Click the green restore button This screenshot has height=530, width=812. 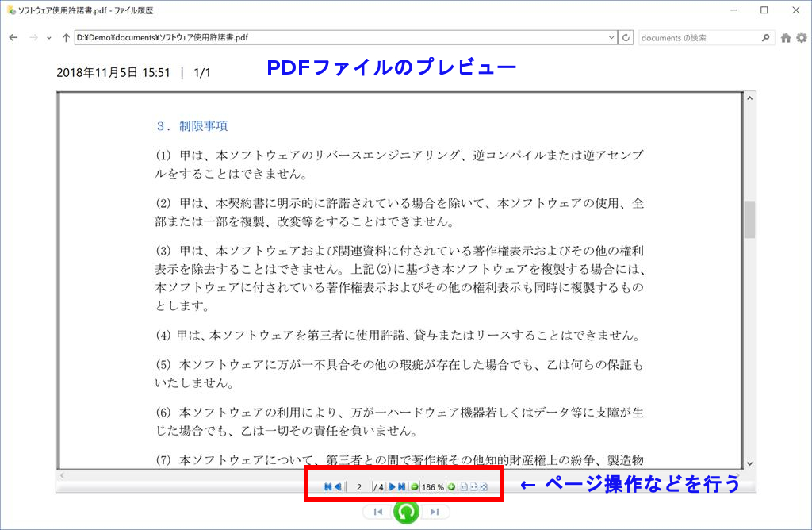tap(406, 512)
